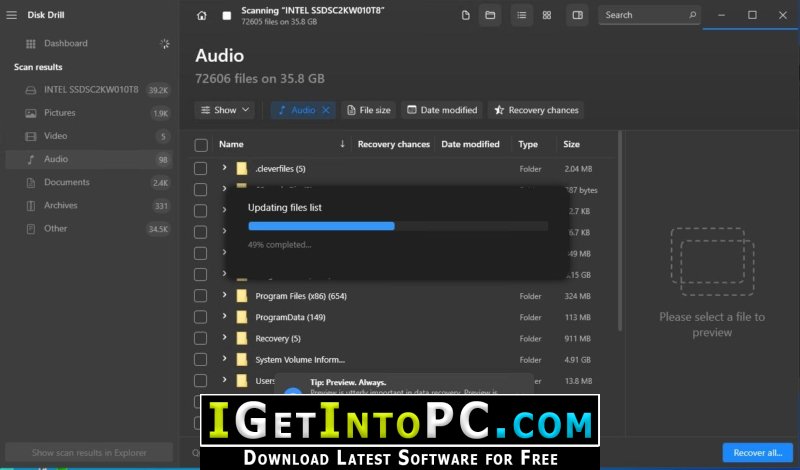This screenshot has height=470, width=800.
Task: Click the '4.91 GB' size value
Action: (x=578, y=360)
